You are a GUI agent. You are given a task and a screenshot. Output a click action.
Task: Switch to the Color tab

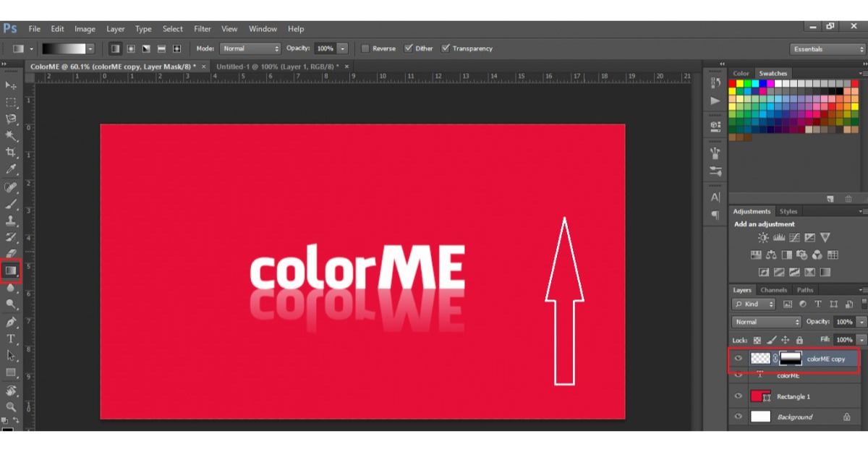tap(741, 73)
